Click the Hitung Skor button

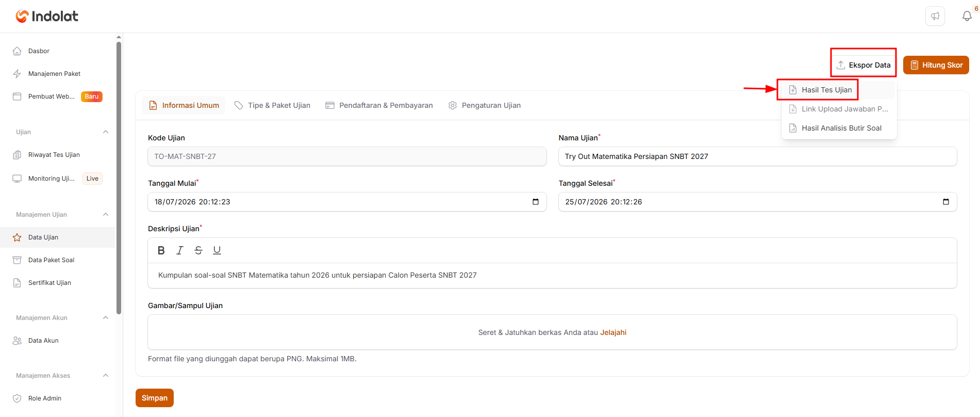tap(936, 65)
